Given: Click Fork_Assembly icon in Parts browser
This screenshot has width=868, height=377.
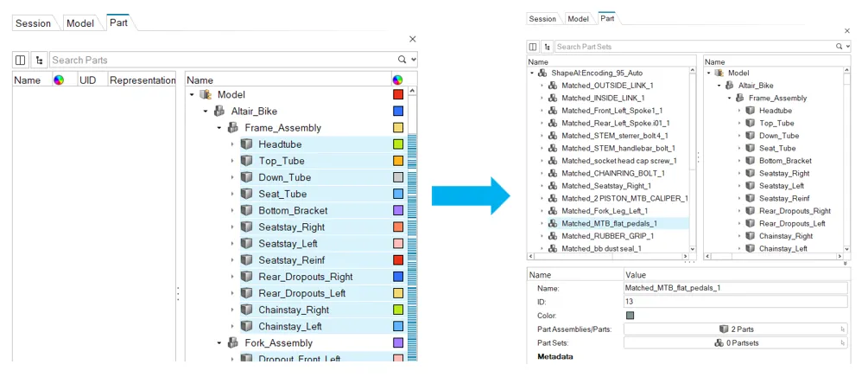Looking at the screenshot, I should pyautogui.click(x=233, y=342).
